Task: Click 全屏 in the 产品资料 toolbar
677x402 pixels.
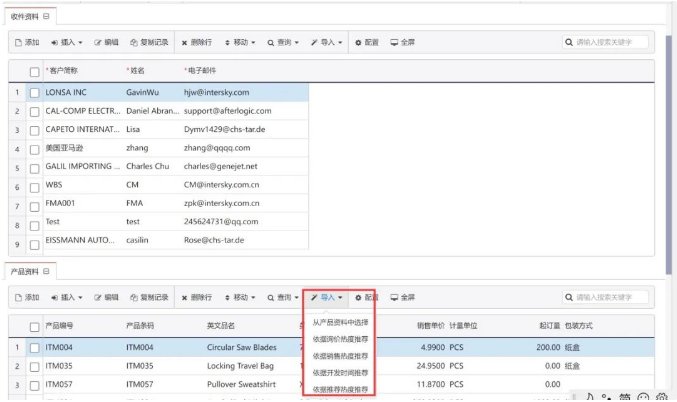Action: (403, 298)
